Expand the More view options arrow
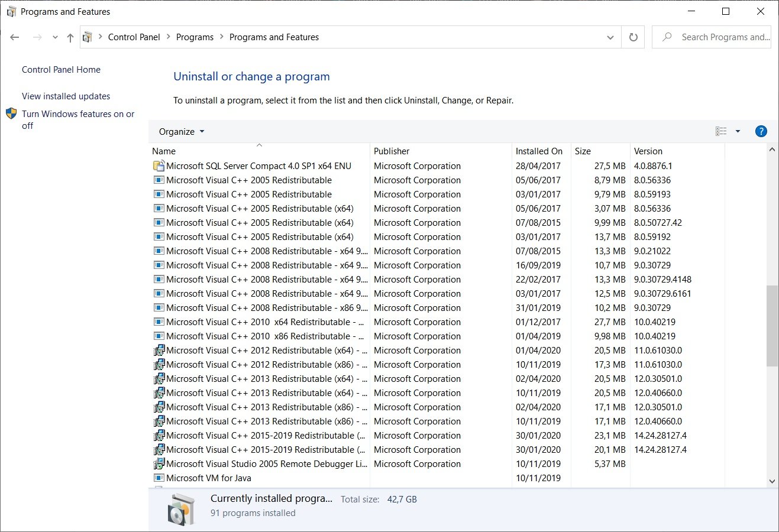This screenshot has width=779, height=532. [738, 131]
